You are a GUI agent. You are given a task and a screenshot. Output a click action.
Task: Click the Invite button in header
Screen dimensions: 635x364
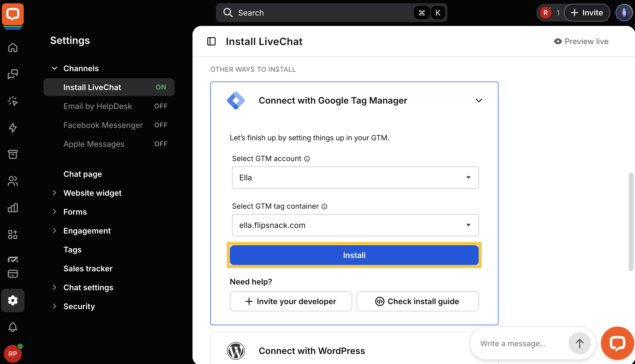[x=587, y=12]
